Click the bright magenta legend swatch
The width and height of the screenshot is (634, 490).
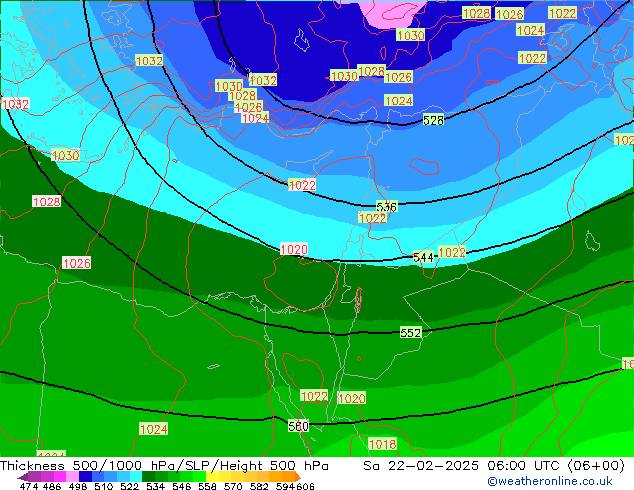coord(60,477)
